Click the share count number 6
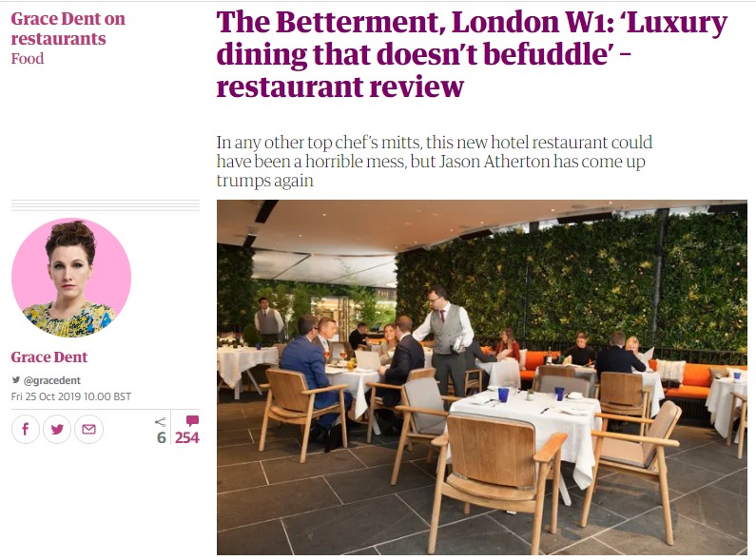Image resolution: width=756 pixels, height=560 pixels. click(x=161, y=437)
